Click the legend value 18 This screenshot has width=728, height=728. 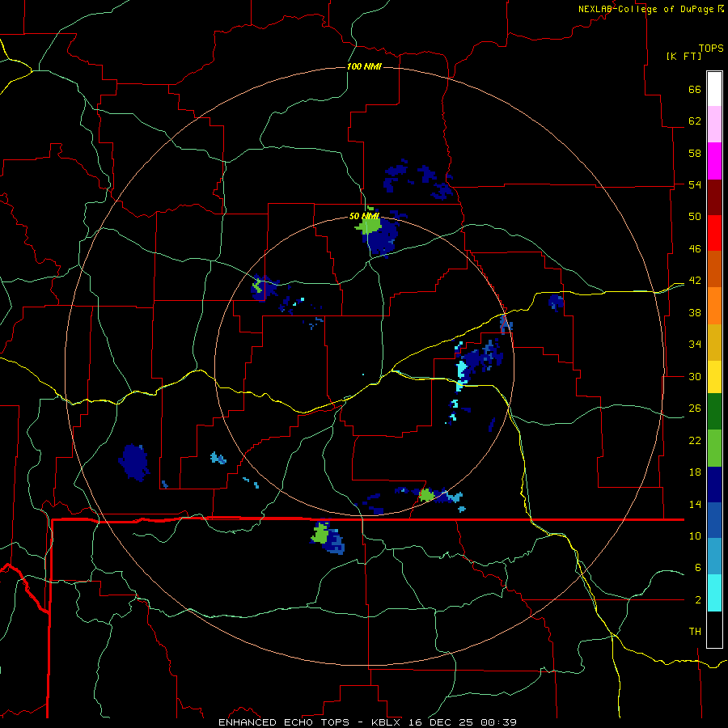click(695, 472)
